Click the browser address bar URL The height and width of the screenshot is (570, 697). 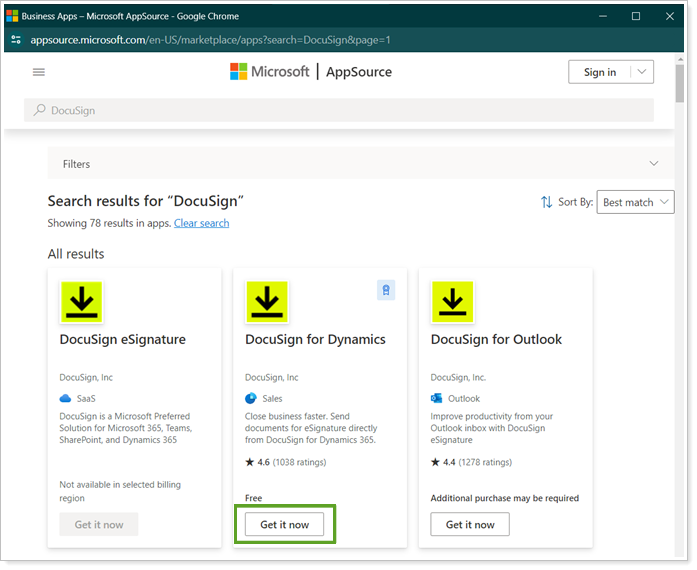[210, 40]
